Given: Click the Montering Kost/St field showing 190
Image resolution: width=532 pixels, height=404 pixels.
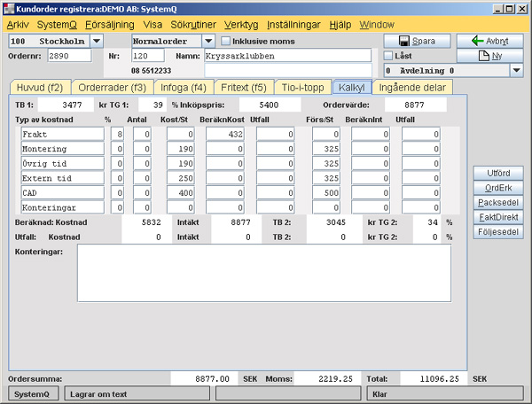Looking at the screenshot, I should pyautogui.click(x=181, y=149).
